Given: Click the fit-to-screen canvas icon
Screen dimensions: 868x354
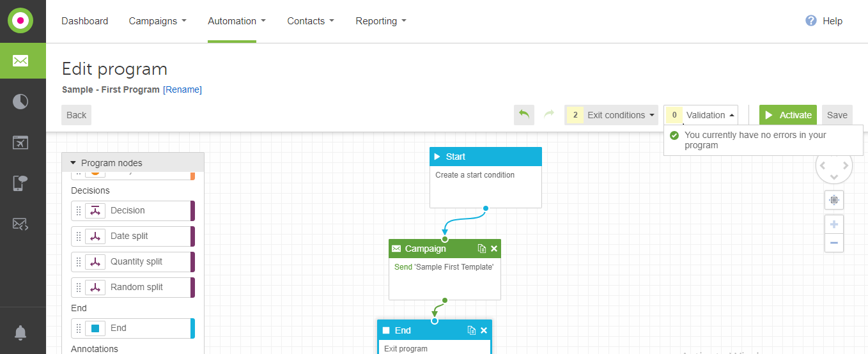Looking at the screenshot, I should click(833, 200).
